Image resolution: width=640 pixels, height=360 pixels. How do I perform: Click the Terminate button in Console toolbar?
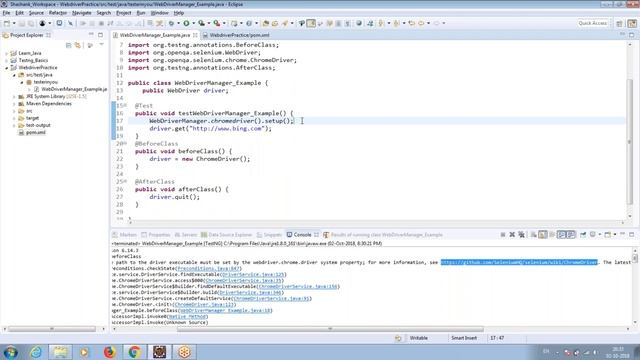coord(503,235)
